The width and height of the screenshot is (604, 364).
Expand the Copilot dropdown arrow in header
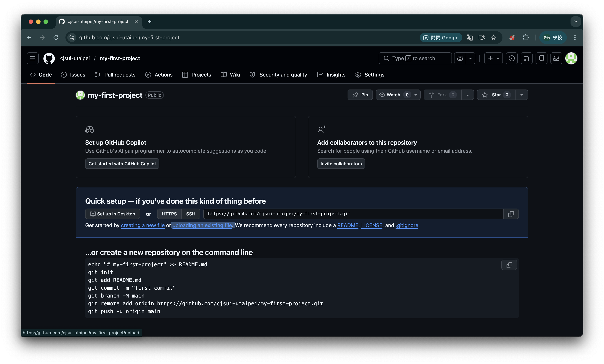pyautogui.click(x=470, y=58)
